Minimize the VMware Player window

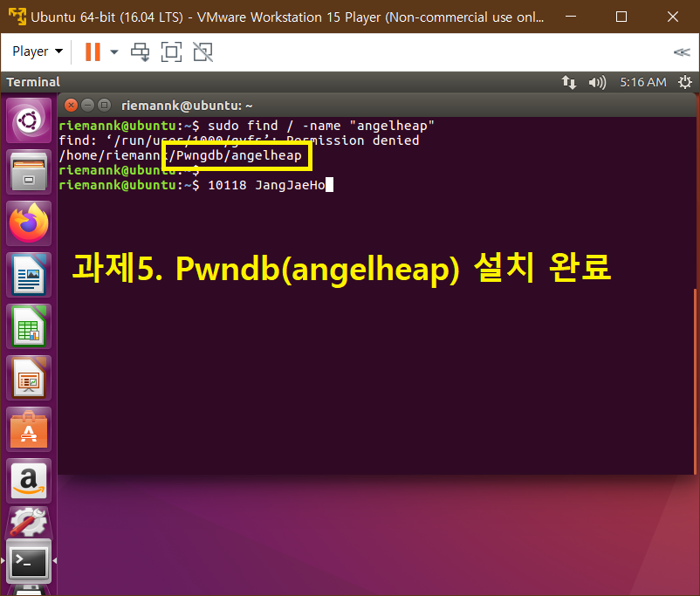[570, 17]
